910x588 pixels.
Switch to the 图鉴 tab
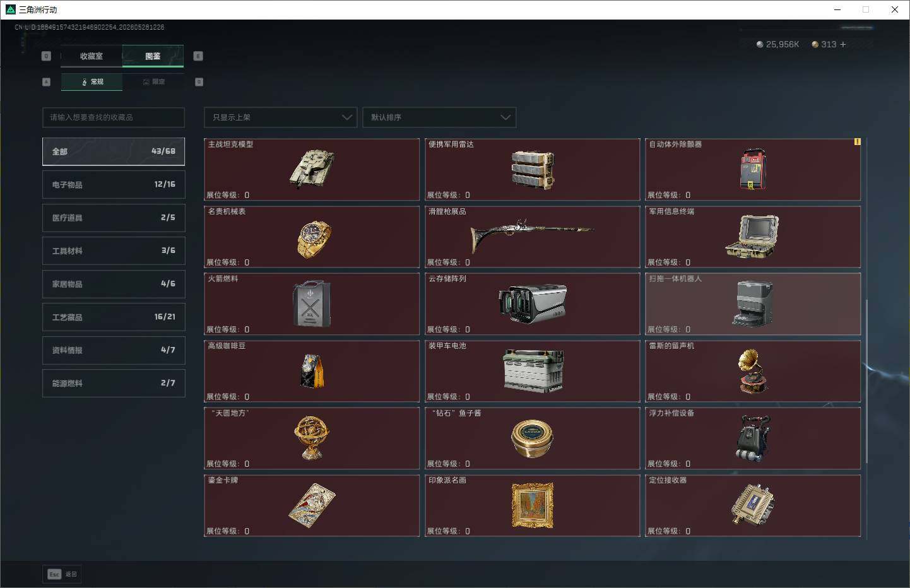point(153,56)
